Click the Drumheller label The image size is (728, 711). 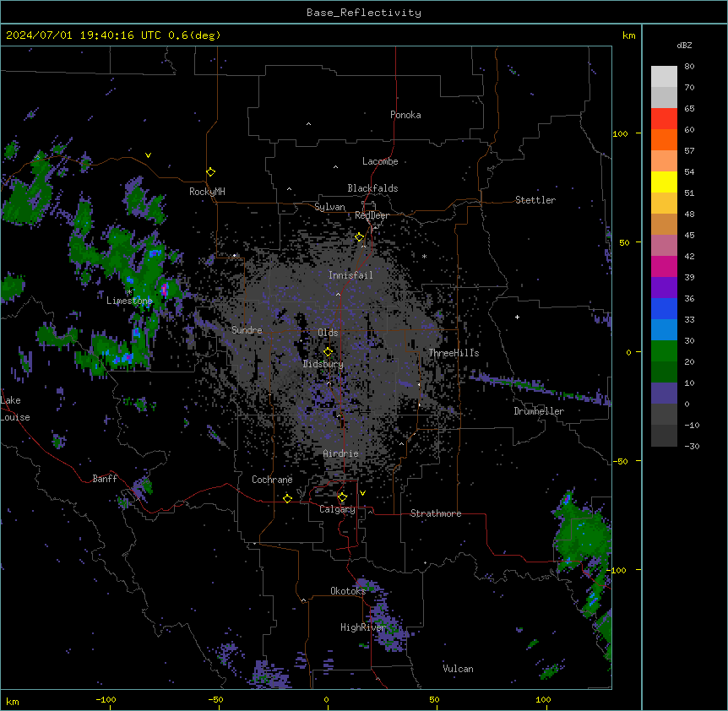(539, 411)
